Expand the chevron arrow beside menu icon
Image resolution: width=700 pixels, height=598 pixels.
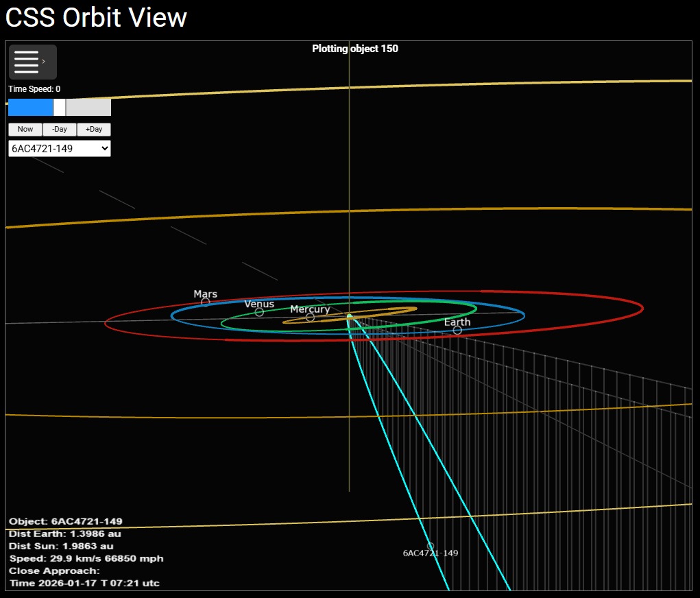(45, 62)
